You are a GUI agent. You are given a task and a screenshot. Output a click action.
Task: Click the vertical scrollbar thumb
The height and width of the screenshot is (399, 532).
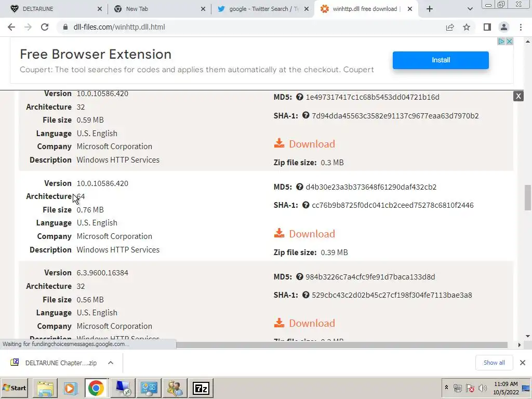click(x=528, y=198)
